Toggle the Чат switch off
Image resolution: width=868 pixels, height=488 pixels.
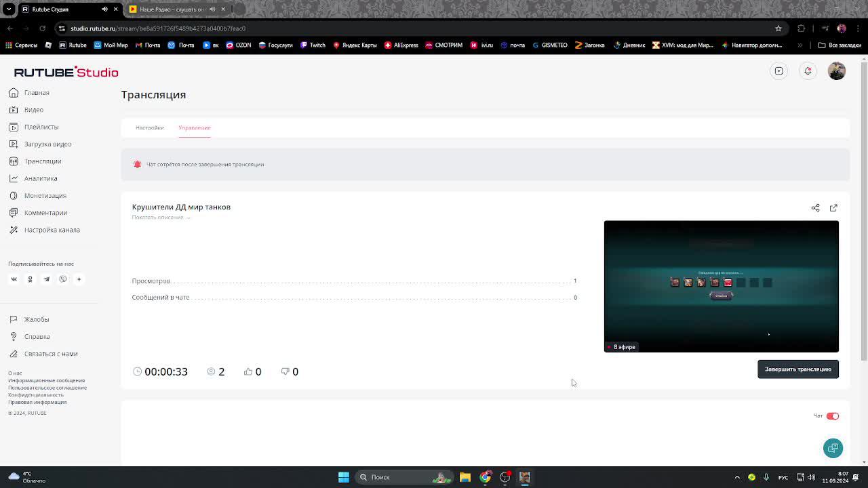coord(833,416)
